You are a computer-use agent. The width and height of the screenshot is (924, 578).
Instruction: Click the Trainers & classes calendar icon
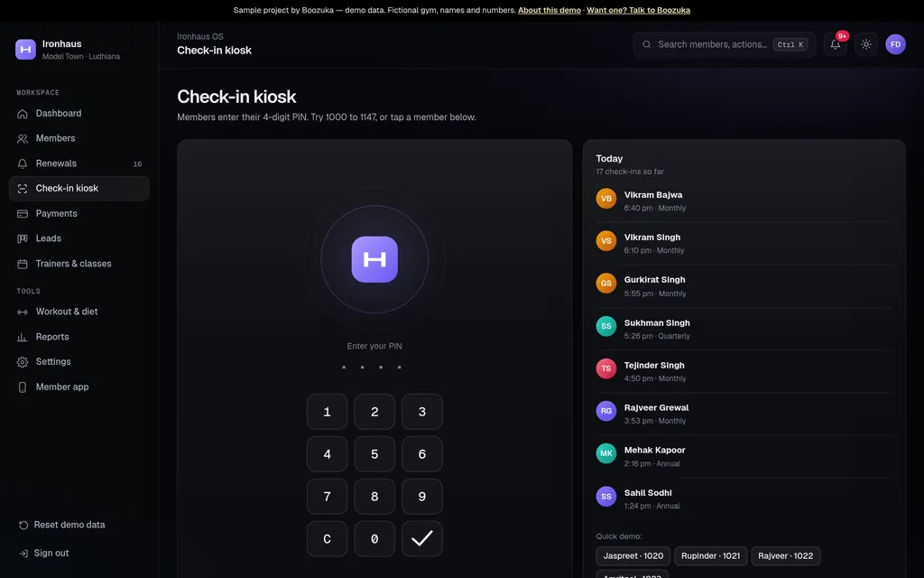click(x=23, y=265)
